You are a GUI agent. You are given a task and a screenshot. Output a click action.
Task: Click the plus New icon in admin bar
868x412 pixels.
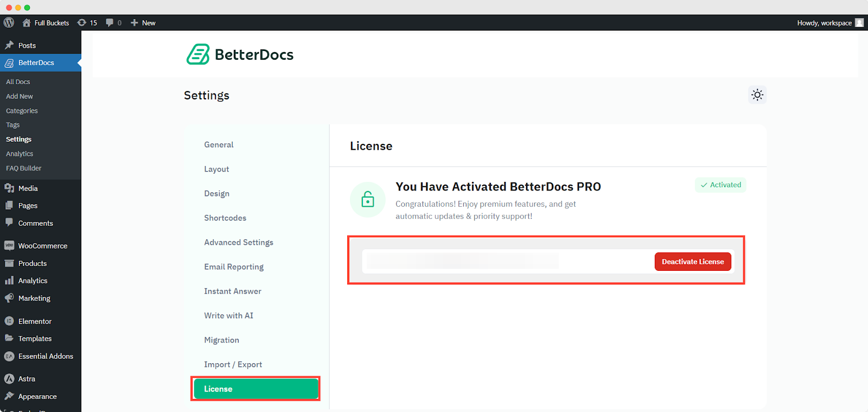pyautogui.click(x=135, y=23)
